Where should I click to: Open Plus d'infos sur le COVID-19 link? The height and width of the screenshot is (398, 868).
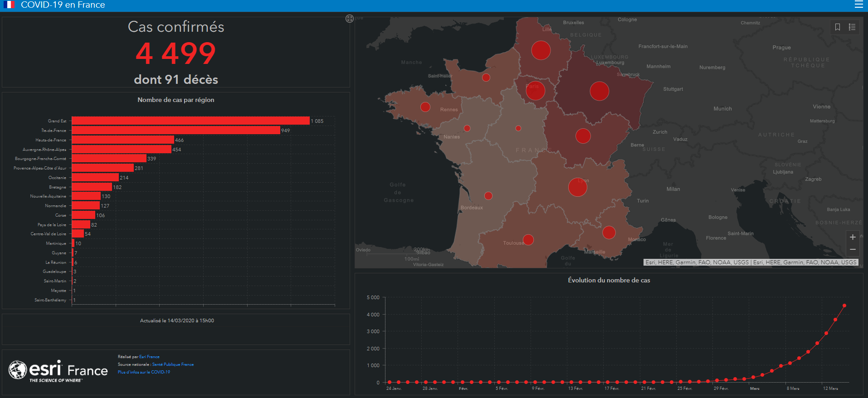coord(144,372)
